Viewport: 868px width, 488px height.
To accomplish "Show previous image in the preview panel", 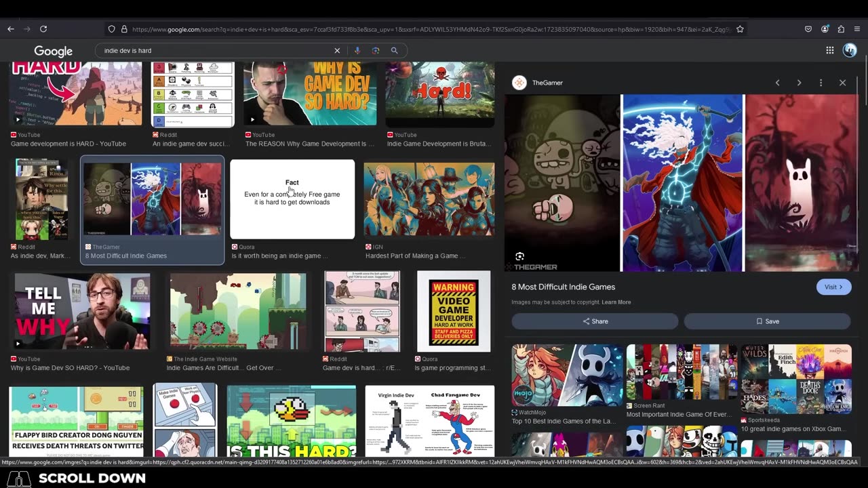I will coord(777,83).
